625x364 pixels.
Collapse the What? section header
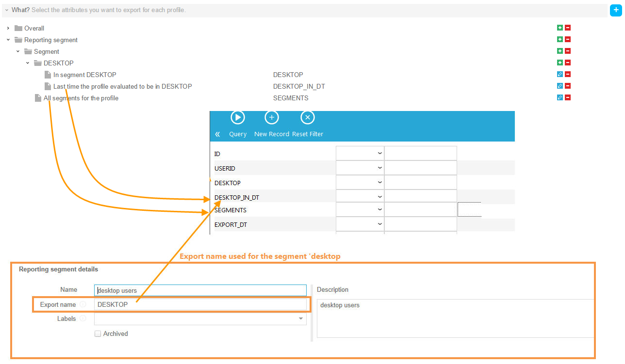coord(7,10)
